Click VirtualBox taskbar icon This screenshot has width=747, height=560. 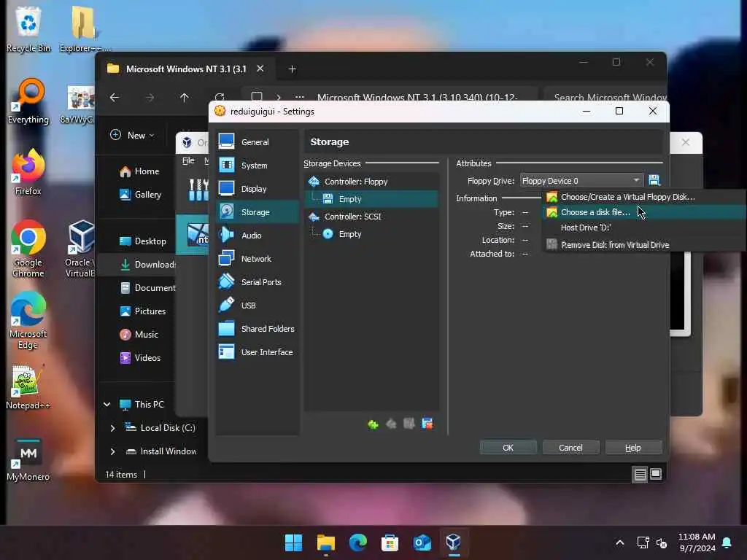click(x=454, y=542)
